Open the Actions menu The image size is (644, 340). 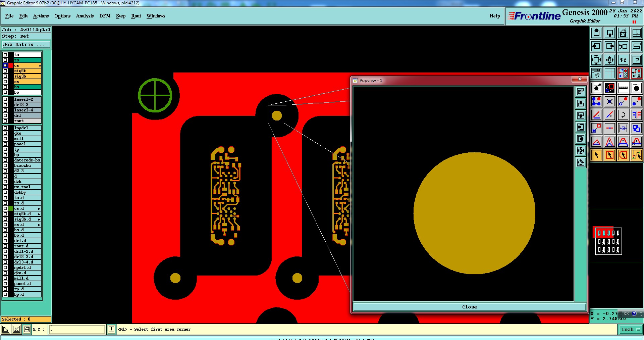41,16
